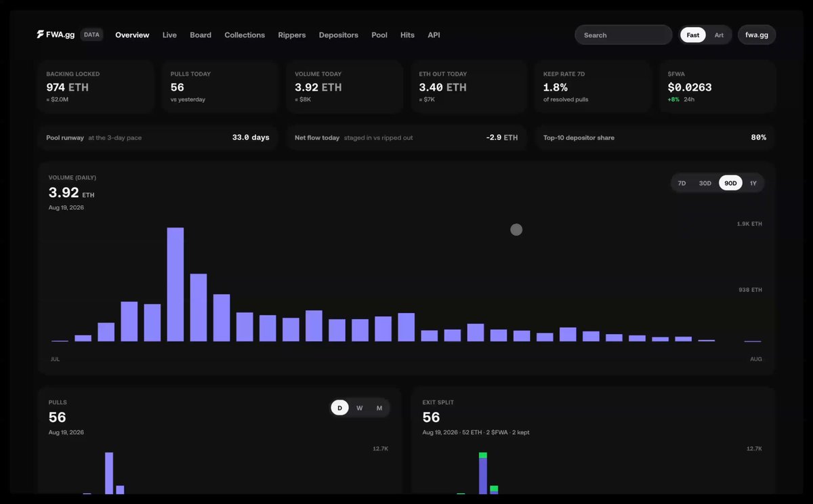This screenshot has width=813, height=504.
Task: Open the Collections nav item
Action: 245,35
